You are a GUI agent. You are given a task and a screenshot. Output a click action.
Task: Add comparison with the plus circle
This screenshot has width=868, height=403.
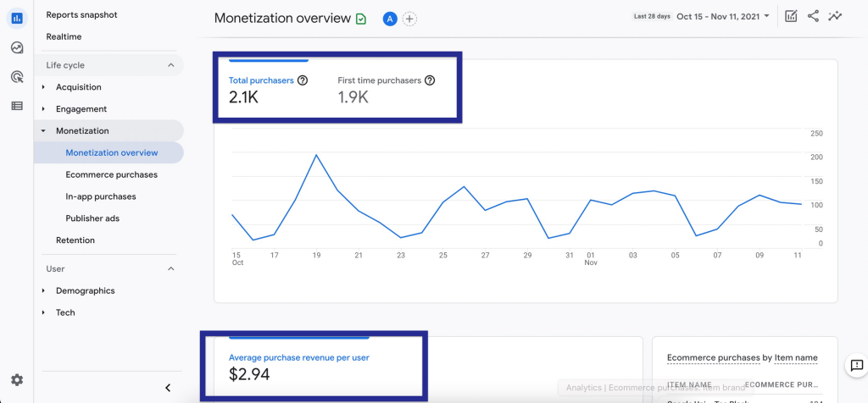409,19
